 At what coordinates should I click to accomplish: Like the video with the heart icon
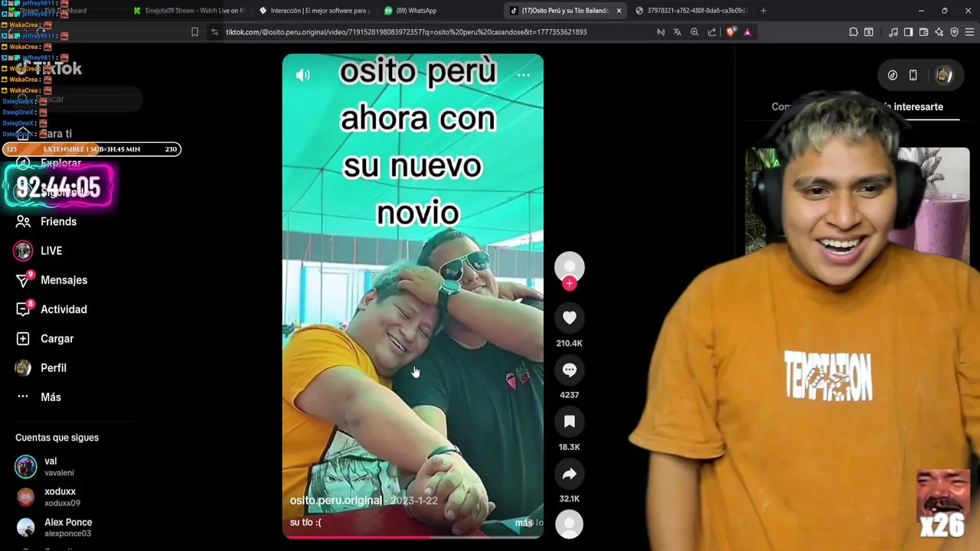569,318
